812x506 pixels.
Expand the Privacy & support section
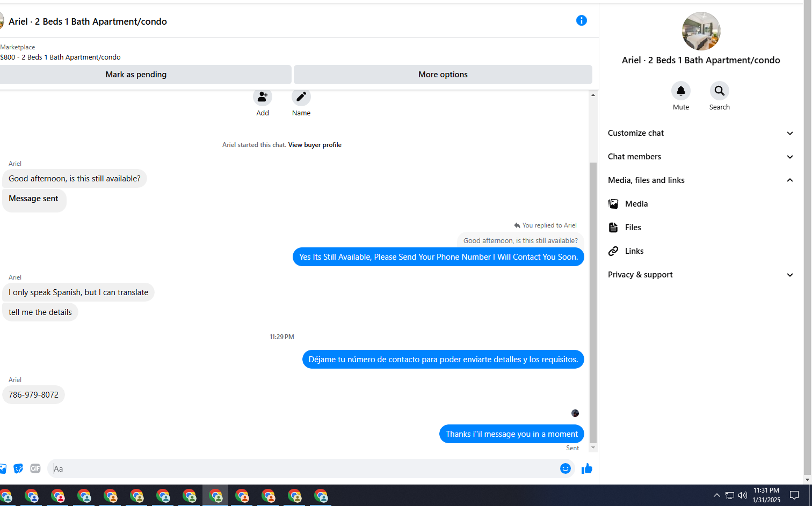pyautogui.click(x=701, y=275)
